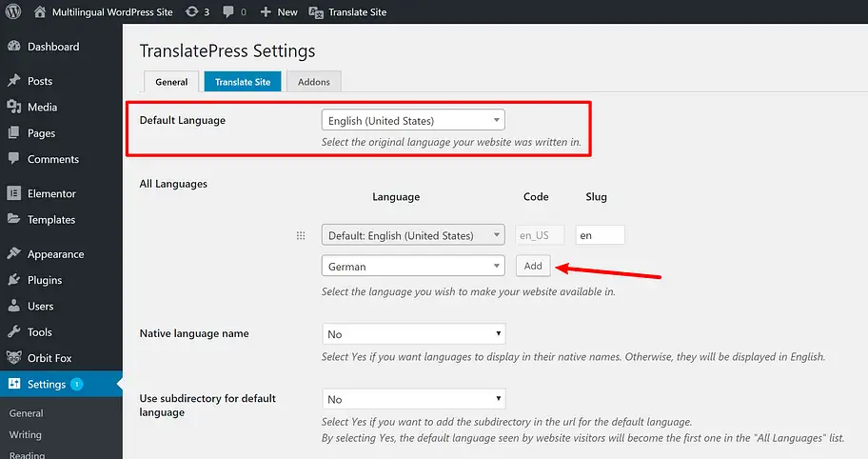Screen dimensions: 868x459
Task: Click the Add language button
Action: pyautogui.click(x=533, y=266)
